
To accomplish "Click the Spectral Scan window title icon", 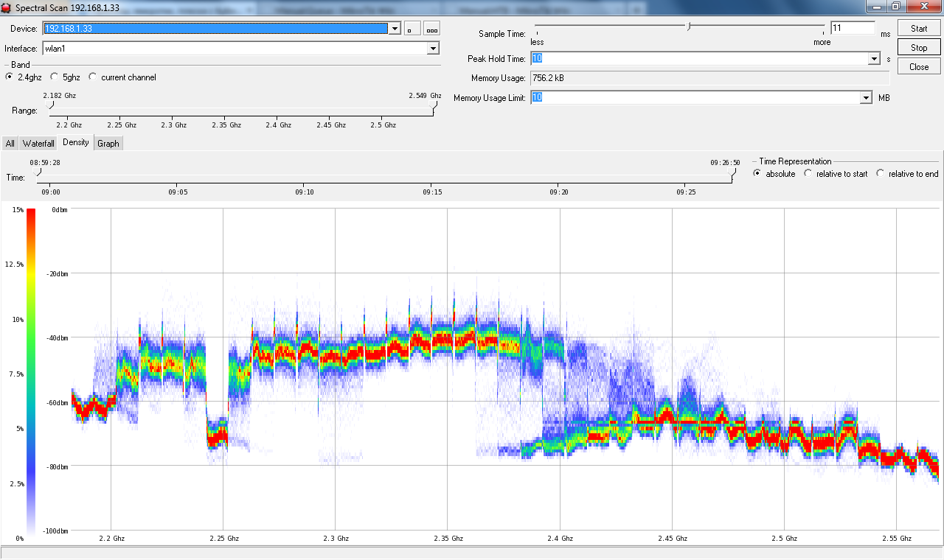I will click(x=6, y=7).
